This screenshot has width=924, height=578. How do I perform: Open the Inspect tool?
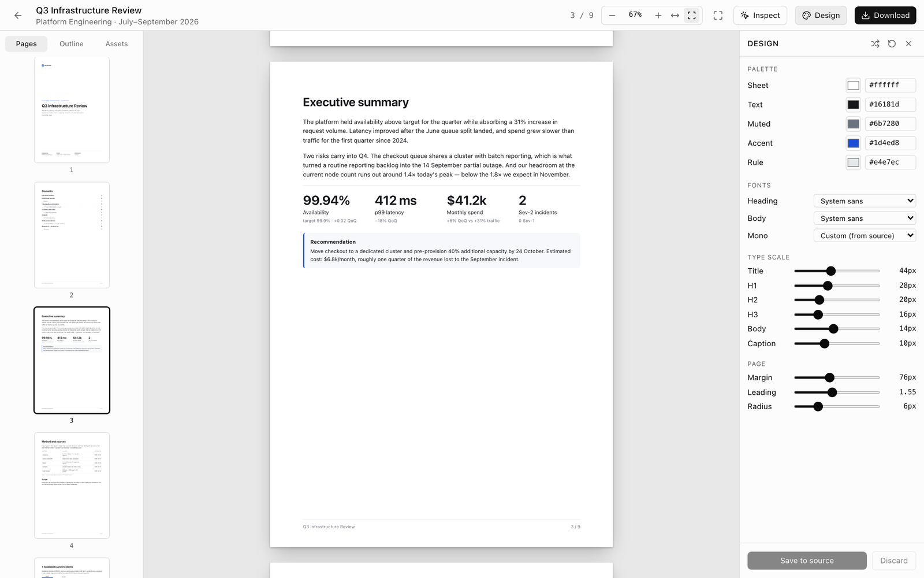(761, 16)
